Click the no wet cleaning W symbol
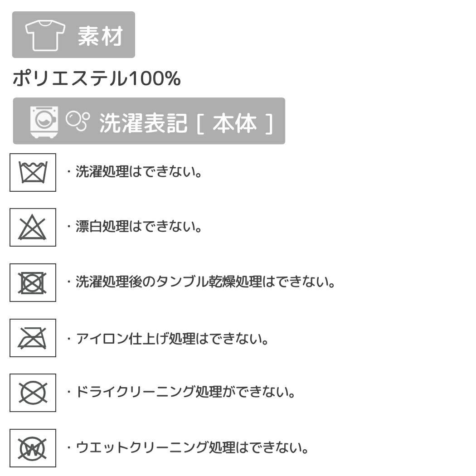The height and width of the screenshot is (476, 476). pos(33,448)
